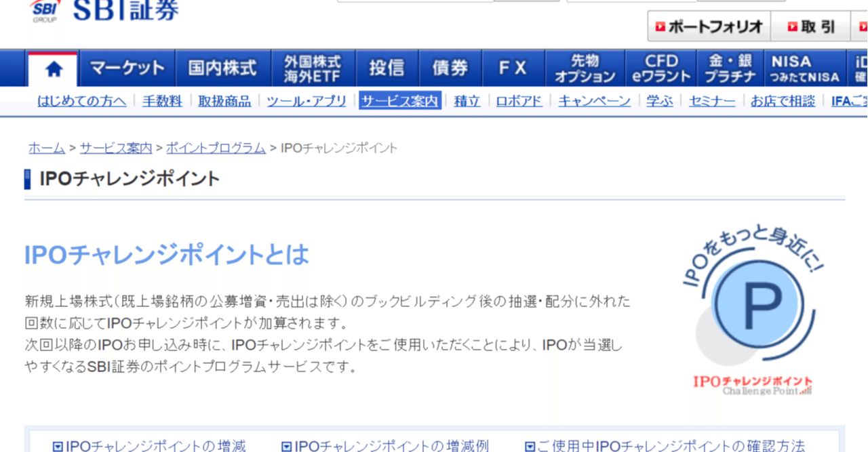Screen dimensions: 868x452
Task: Open the 手数料 link
Action: pos(162,100)
